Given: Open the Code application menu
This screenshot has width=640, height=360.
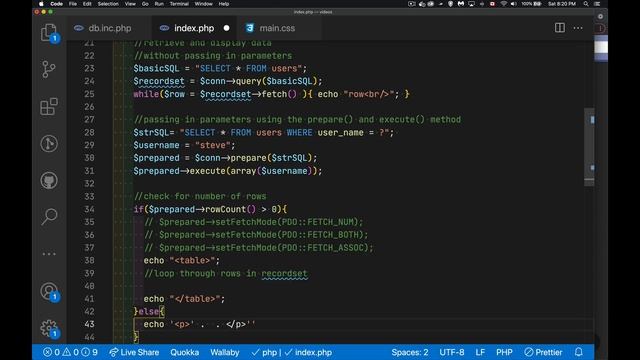Looking at the screenshot, I should pos(56,4).
